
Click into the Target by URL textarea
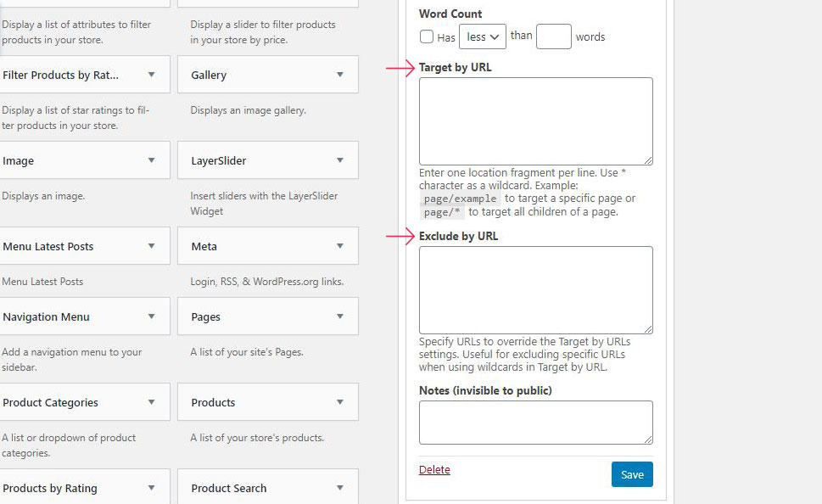click(535, 120)
